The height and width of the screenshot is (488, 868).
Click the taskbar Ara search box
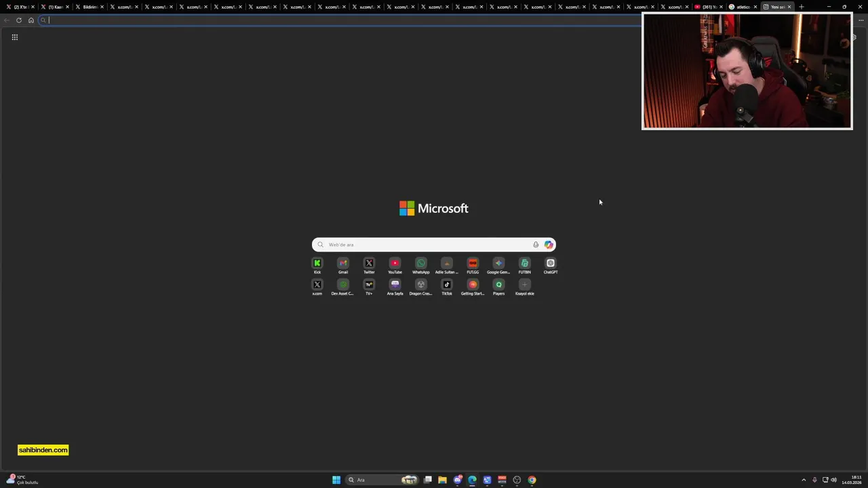click(382, 480)
